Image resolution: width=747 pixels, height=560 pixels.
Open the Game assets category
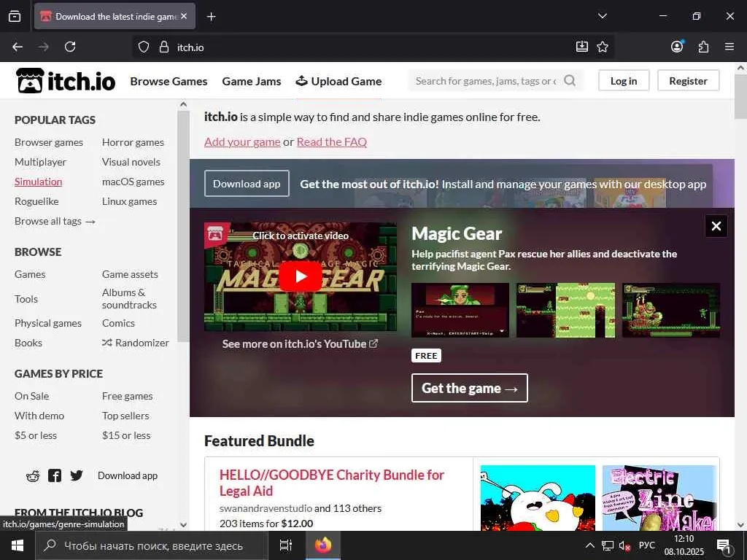point(130,274)
